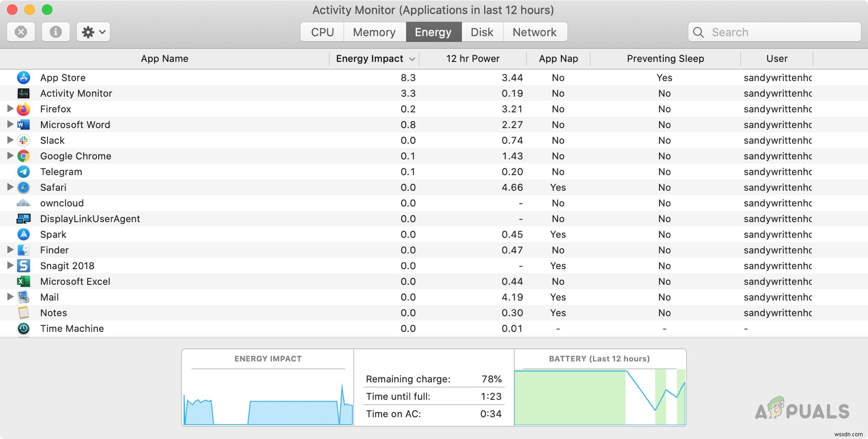Click the Telegram app icon
Viewport: 868px width, 439px height.
(x=23, y=172)
